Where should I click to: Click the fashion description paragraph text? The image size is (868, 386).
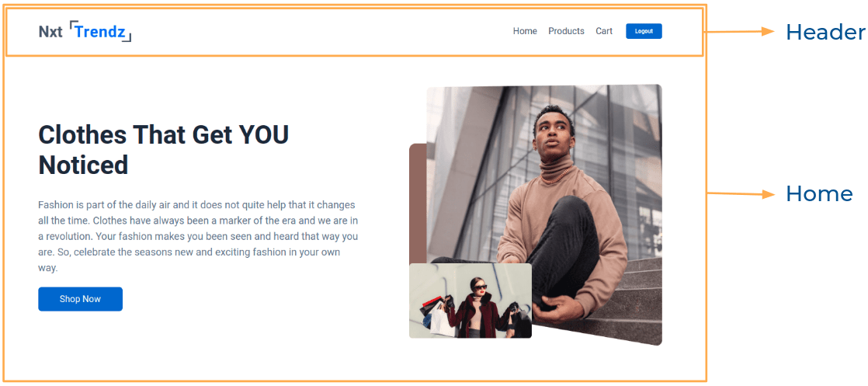(x=198, y=236)
